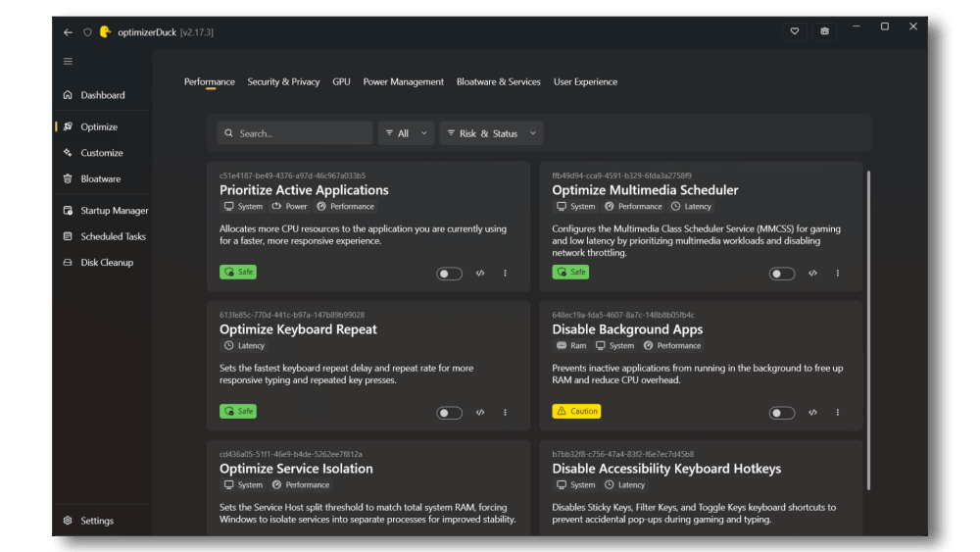Click the heart icon button
980x552 pixels.
[x=795, y=31]
